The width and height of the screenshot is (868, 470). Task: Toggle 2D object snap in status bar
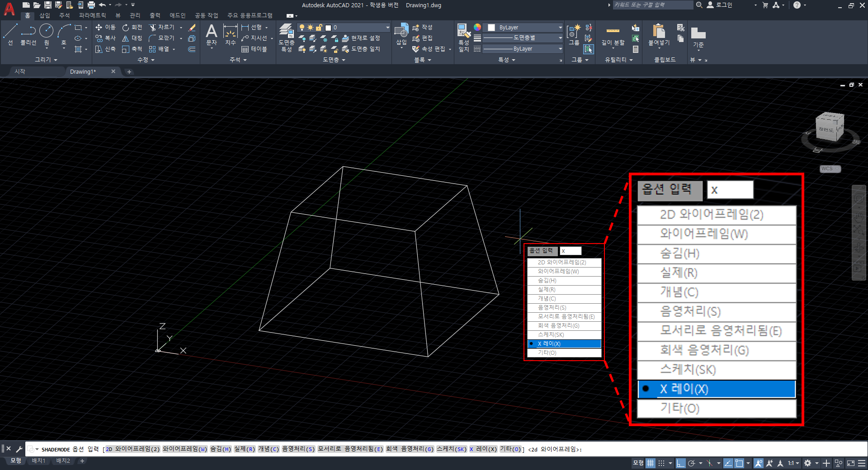(739, 463)
